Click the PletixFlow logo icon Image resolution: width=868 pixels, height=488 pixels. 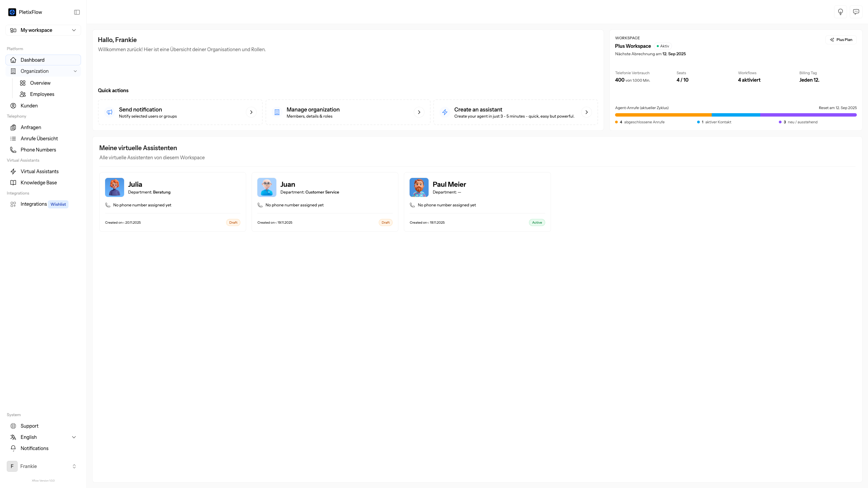point(12,12)
